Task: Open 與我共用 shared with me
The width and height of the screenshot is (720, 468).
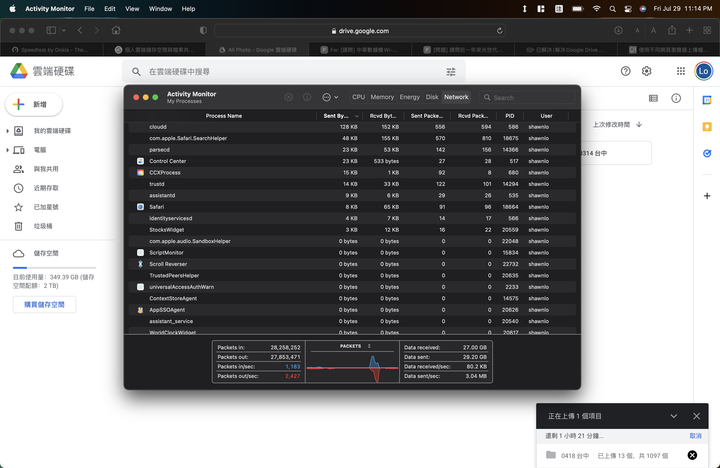Action: (x=46, y=169)
